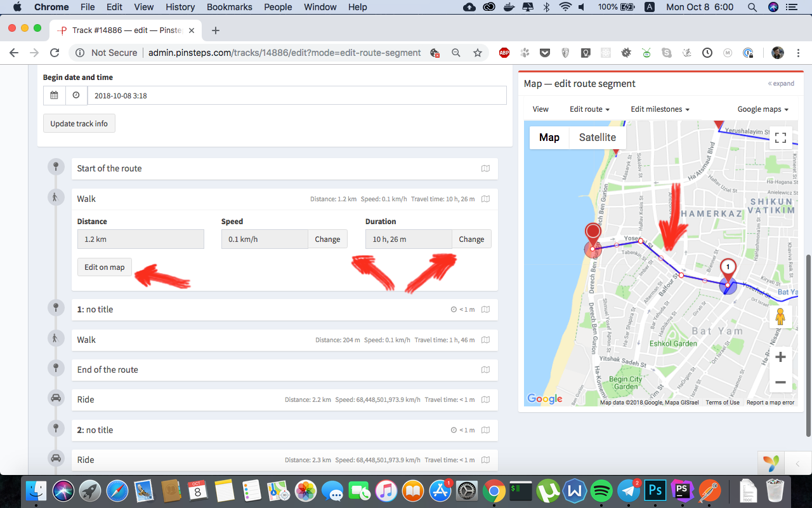The image size is (812, 508).
Task: Open Spotify from the Dock
Action: coord(601,491)
